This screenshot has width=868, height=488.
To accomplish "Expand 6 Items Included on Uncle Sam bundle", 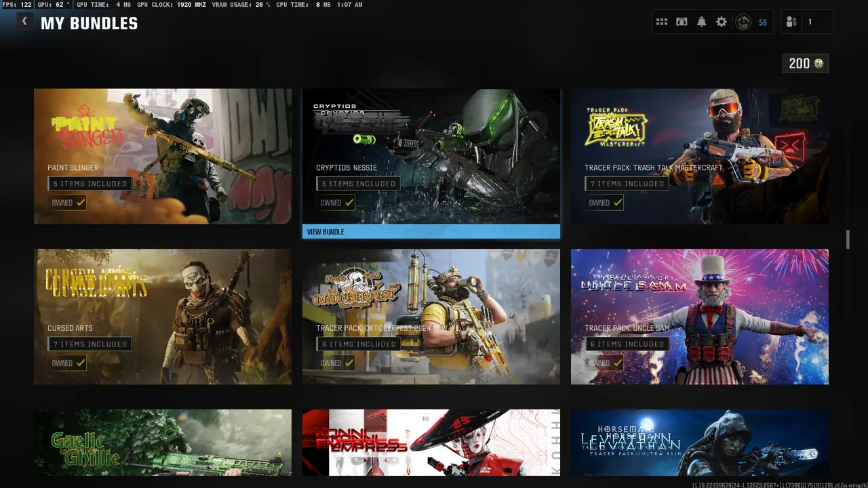I will tap(627, 344).
